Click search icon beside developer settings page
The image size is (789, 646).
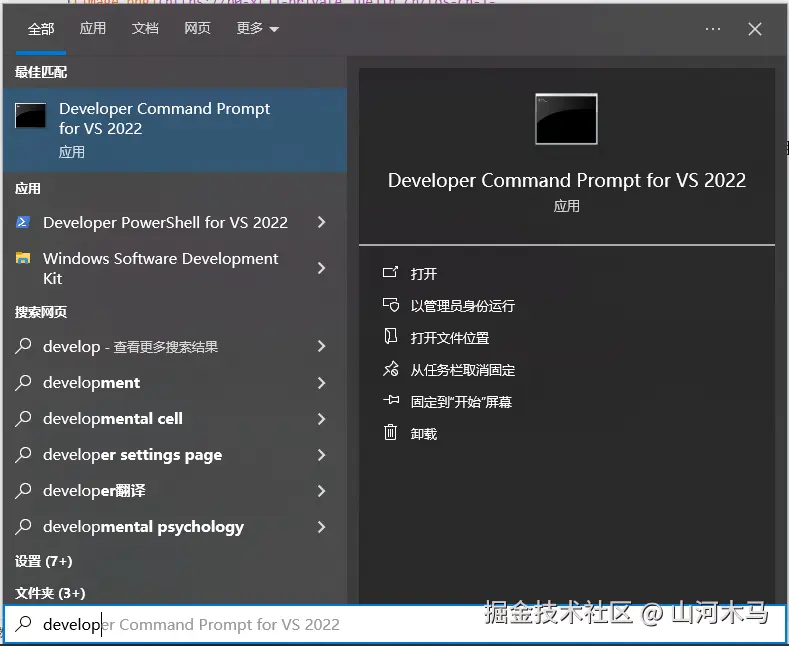point(23,455)
